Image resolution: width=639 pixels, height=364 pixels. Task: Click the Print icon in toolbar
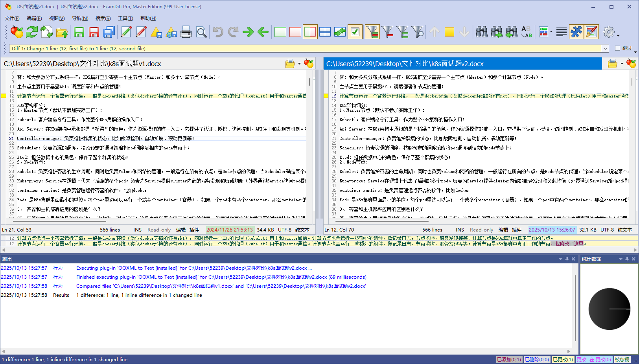186,32
